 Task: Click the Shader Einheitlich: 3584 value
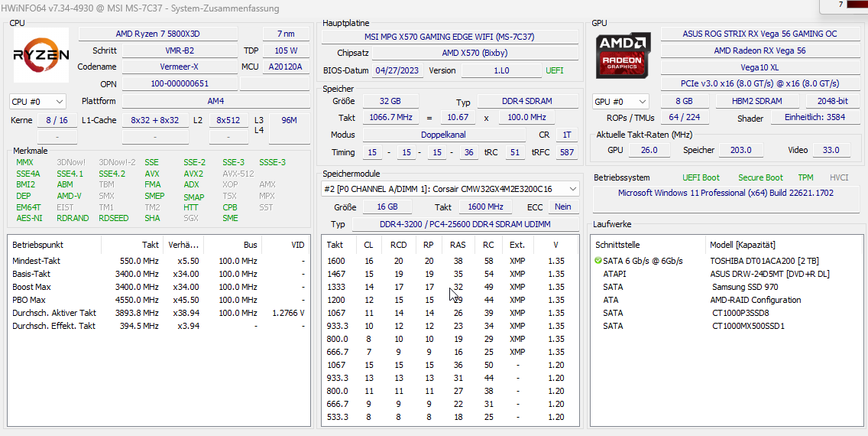[x=814, y=118]
